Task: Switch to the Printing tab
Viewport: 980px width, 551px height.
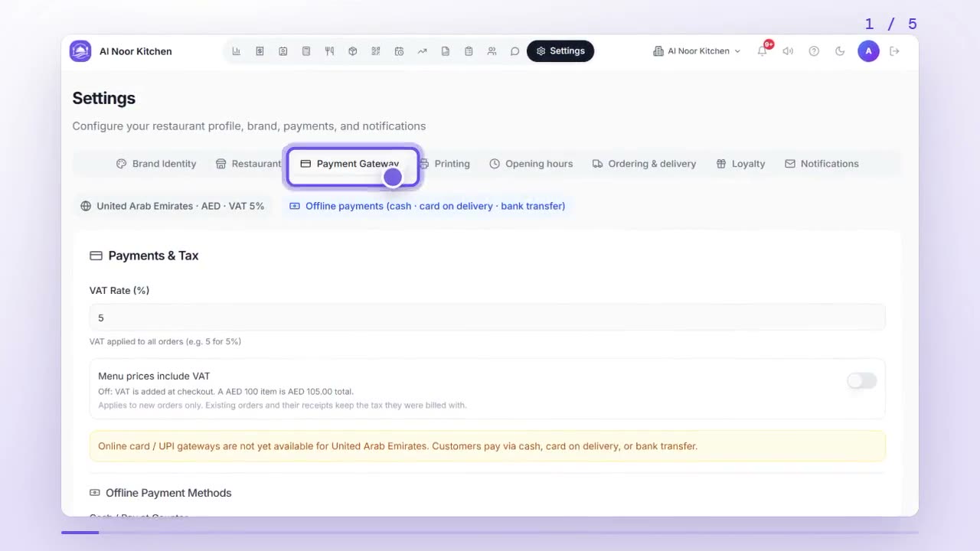Action: [445, 164]
